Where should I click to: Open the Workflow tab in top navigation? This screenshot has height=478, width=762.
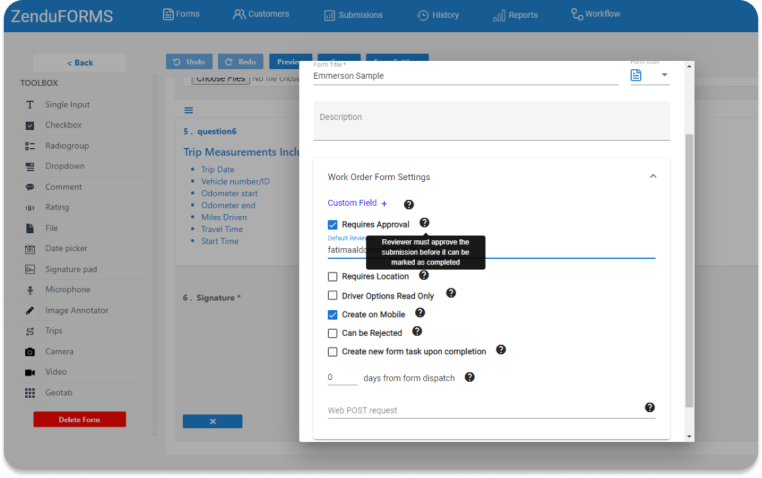point(595,14)
